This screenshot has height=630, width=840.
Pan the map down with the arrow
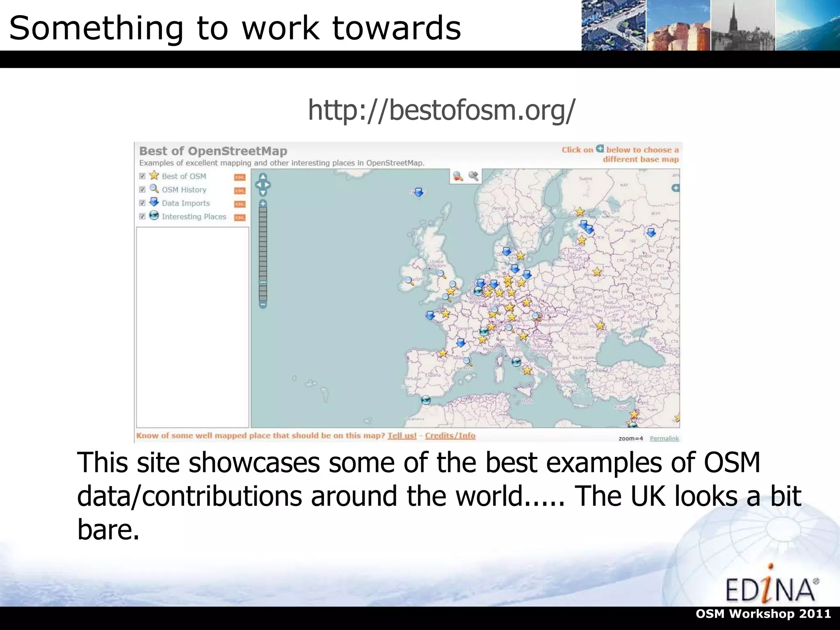tap(263, 192)
